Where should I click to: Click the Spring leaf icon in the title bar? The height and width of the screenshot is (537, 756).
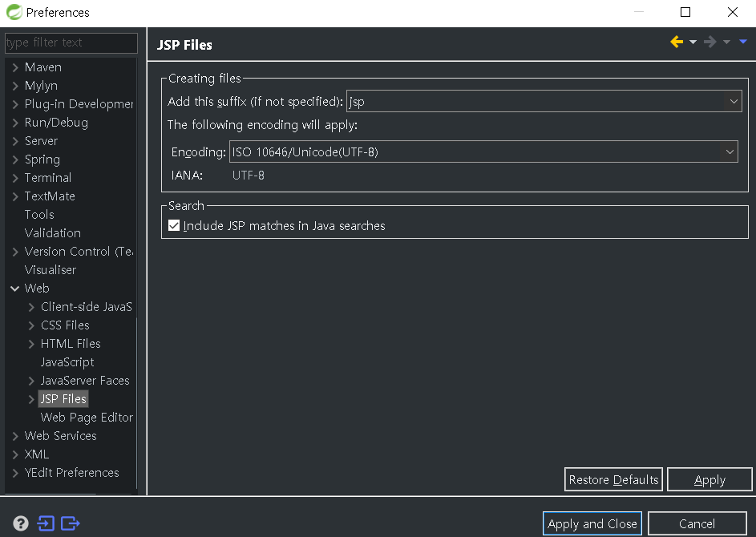(x=14, y=12)
